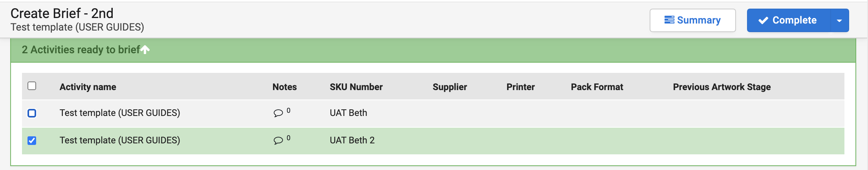Open notes comment icon for UAT Beth

coord(278,113)
